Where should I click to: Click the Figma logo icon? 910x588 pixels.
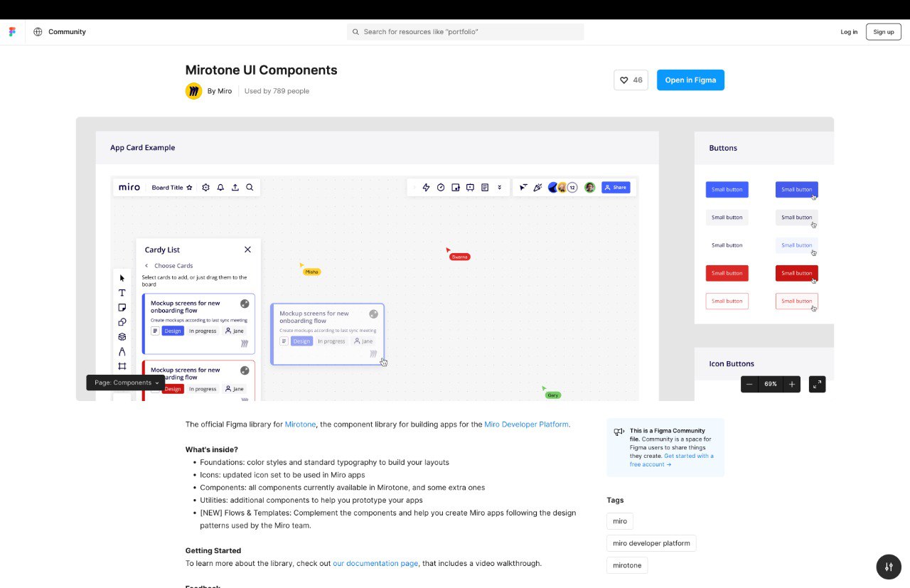click(12, 32)
